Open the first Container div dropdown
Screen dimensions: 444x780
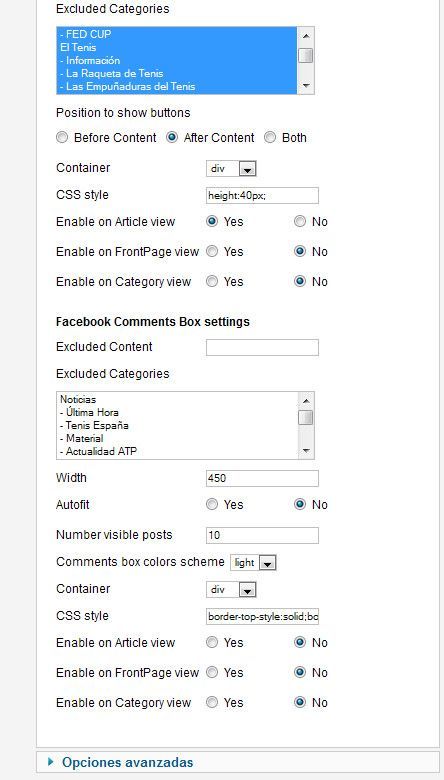click(x=231, y=169)
